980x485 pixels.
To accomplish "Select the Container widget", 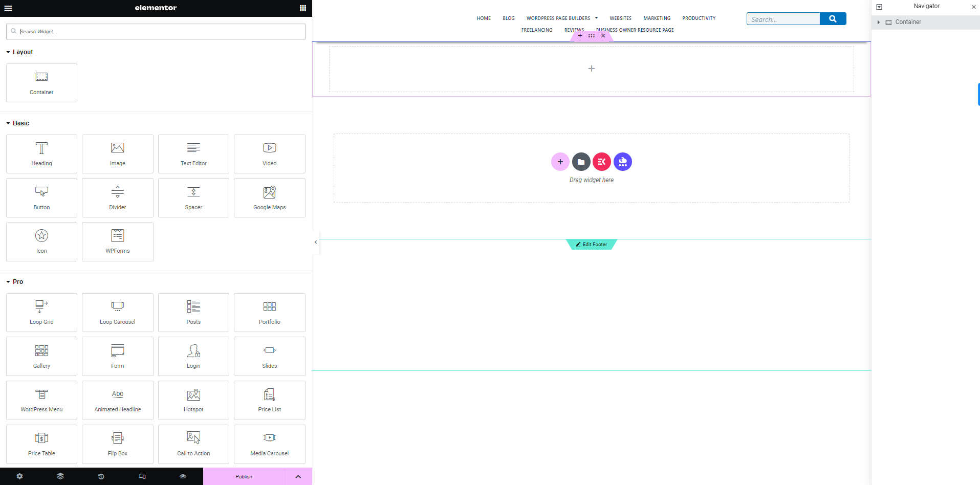I will tap(41, 83).
